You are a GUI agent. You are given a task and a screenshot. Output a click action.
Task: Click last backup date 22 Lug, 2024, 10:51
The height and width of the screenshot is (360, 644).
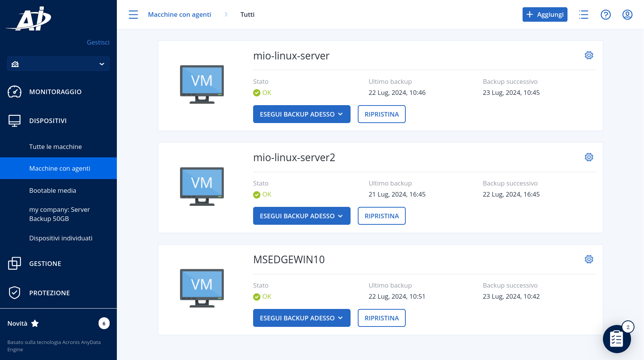click(397, 296)
